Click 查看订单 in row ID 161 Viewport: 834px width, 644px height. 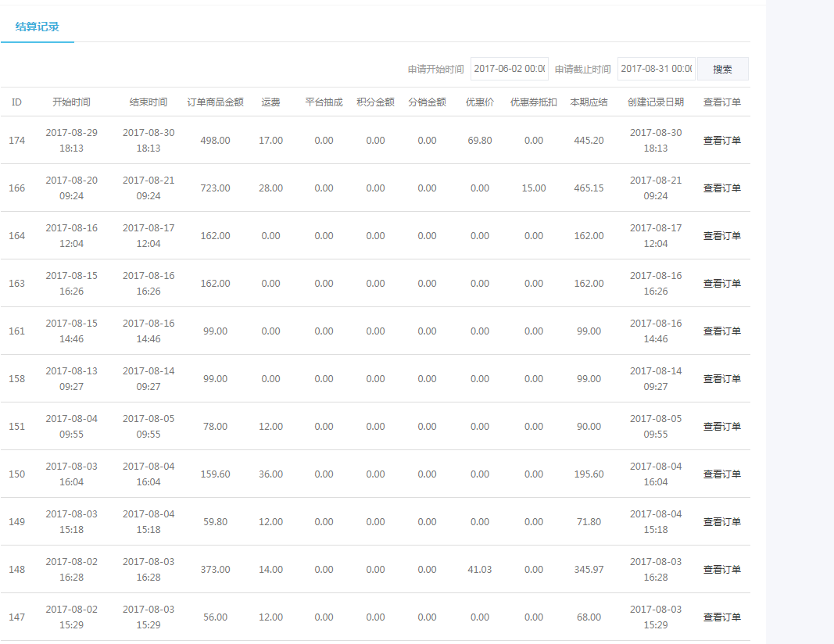coord(721,331)
